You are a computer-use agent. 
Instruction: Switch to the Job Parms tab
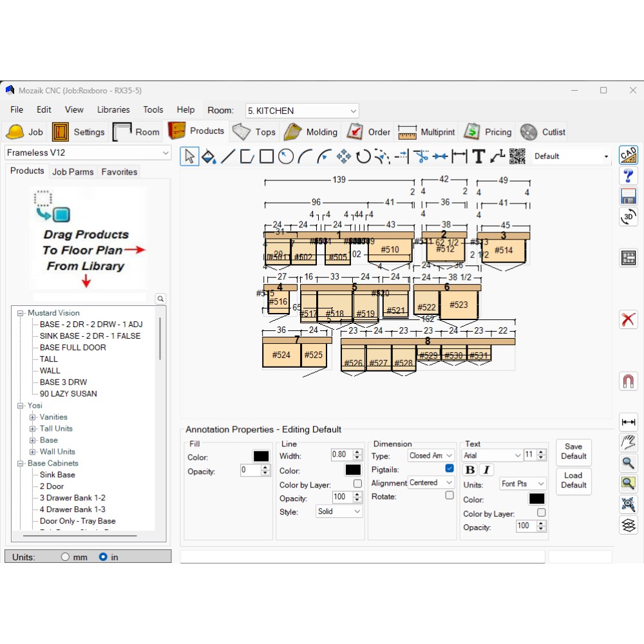point(73,172)
